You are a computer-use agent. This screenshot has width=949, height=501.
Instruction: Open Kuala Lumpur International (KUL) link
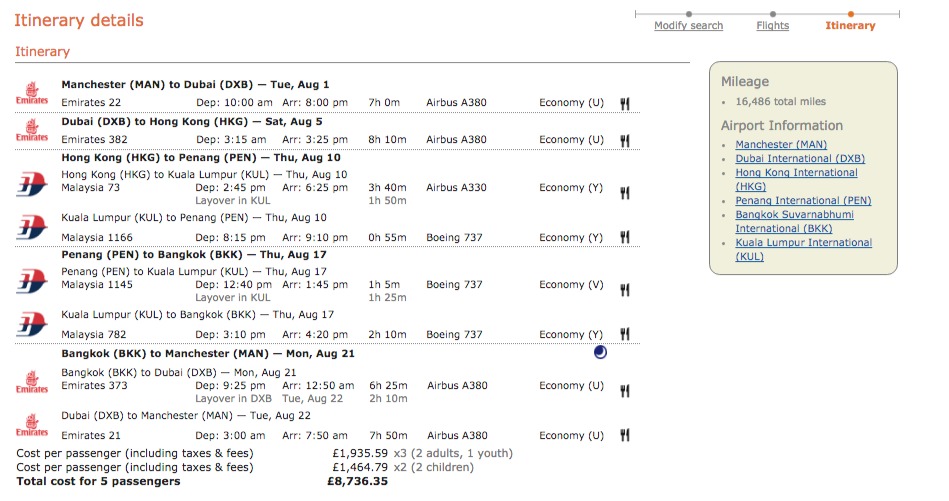click(x=803, y=249)
